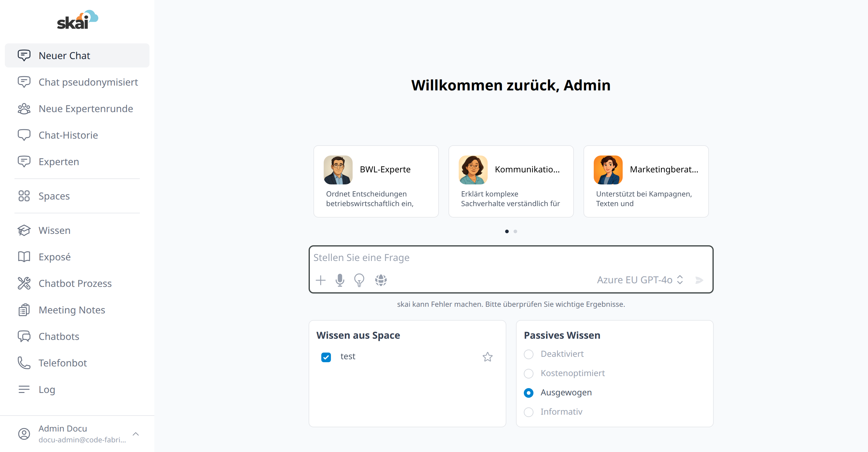Image resolution: width=868 pixels, height=452 pixels.
Task: Open Telefonbot
Action: (77, 363)
